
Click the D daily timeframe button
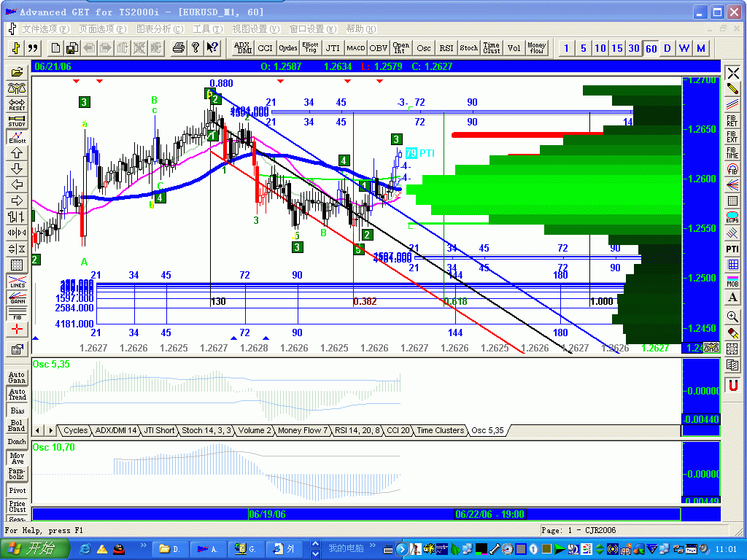point(667,47)
